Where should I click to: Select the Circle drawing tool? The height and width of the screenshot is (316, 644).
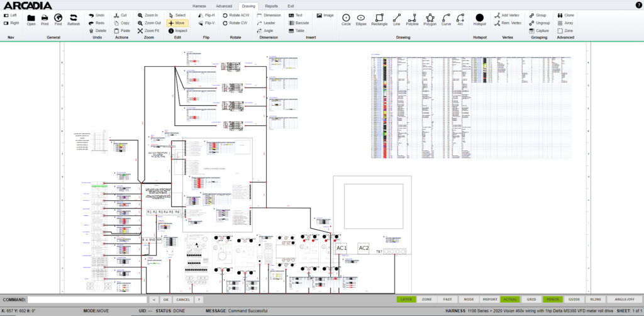coord(346,18)
